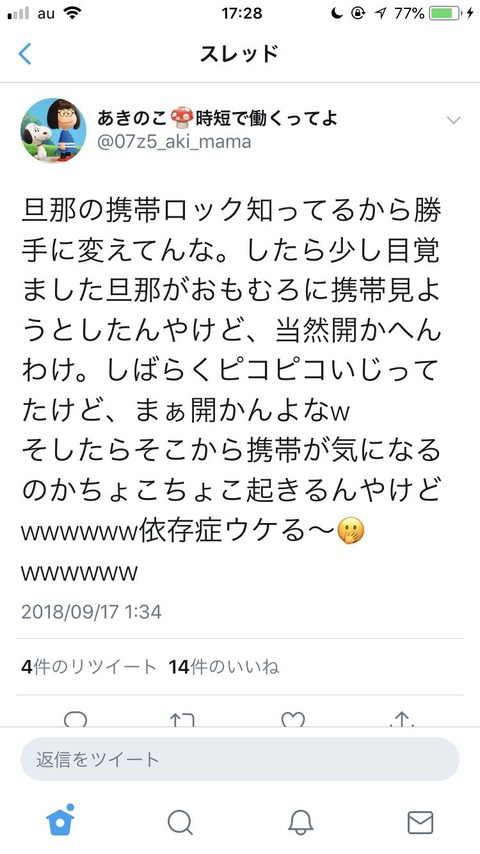Tap the share upload arrow icon

[x=402, y=720]
